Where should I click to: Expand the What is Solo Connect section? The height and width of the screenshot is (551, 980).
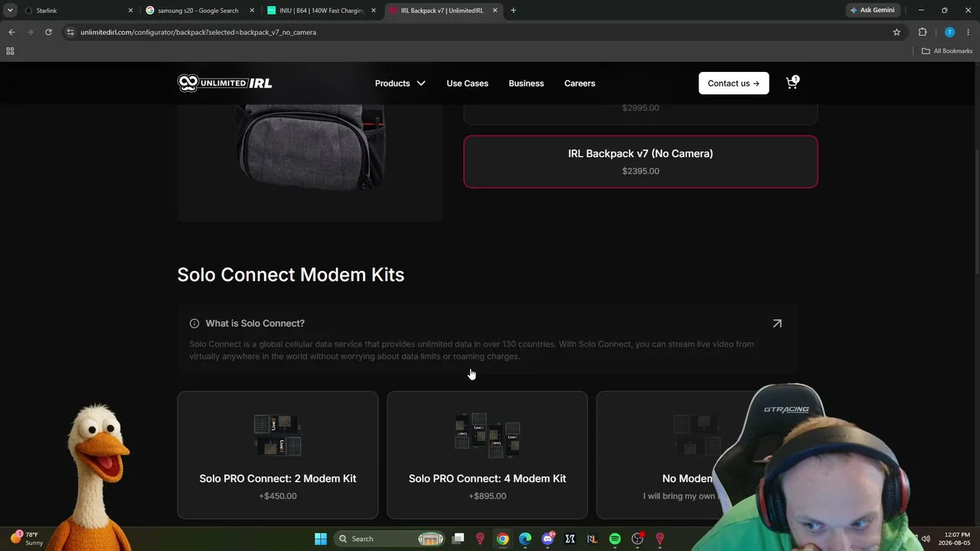[487, 339]
